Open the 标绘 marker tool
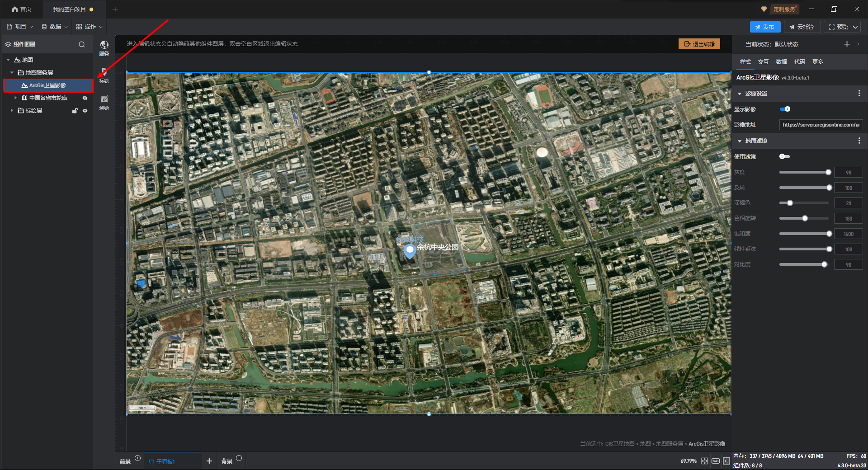The image size is (868, 470). (x=104, y=75)
